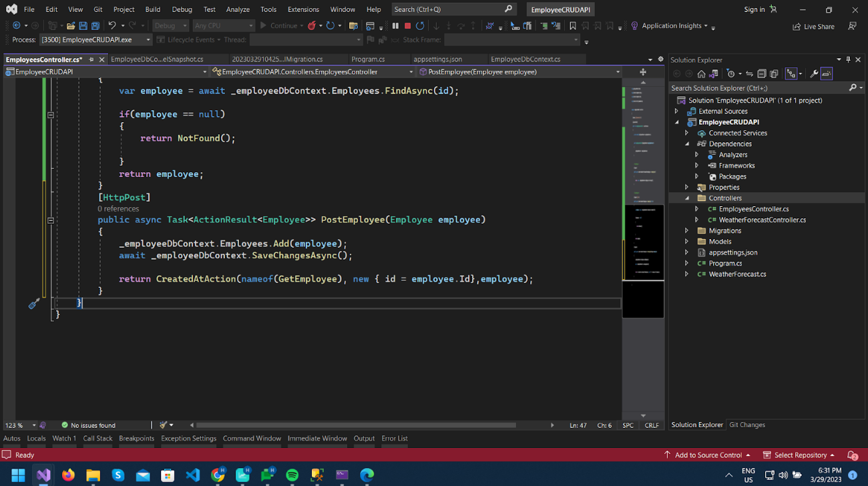Open the Debug menu
The image size is (868, 486).
click(182, 9)
